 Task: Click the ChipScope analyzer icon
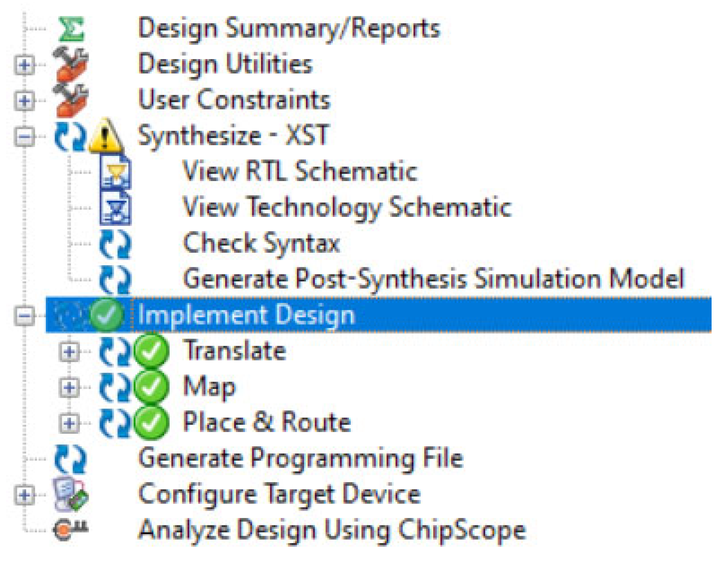coord(71,529)
